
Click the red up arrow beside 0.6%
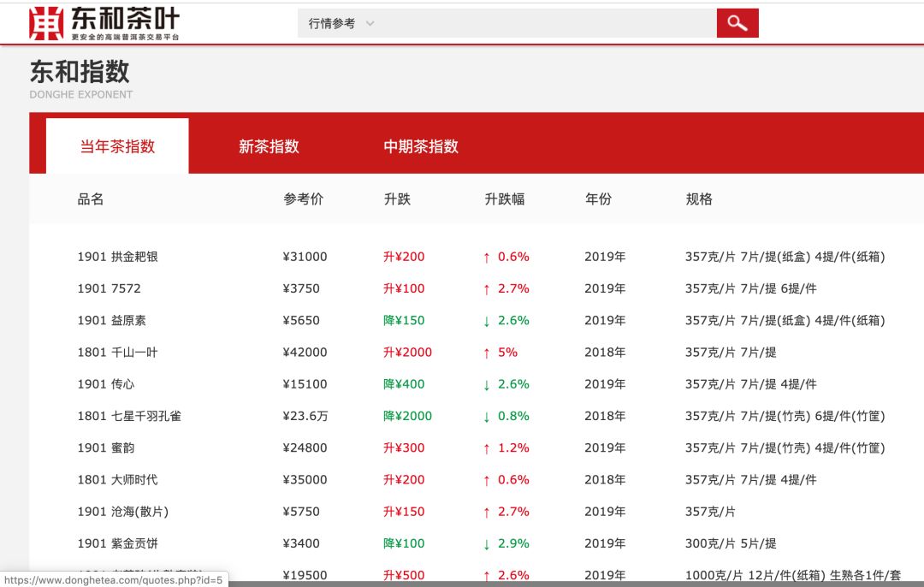486,257
